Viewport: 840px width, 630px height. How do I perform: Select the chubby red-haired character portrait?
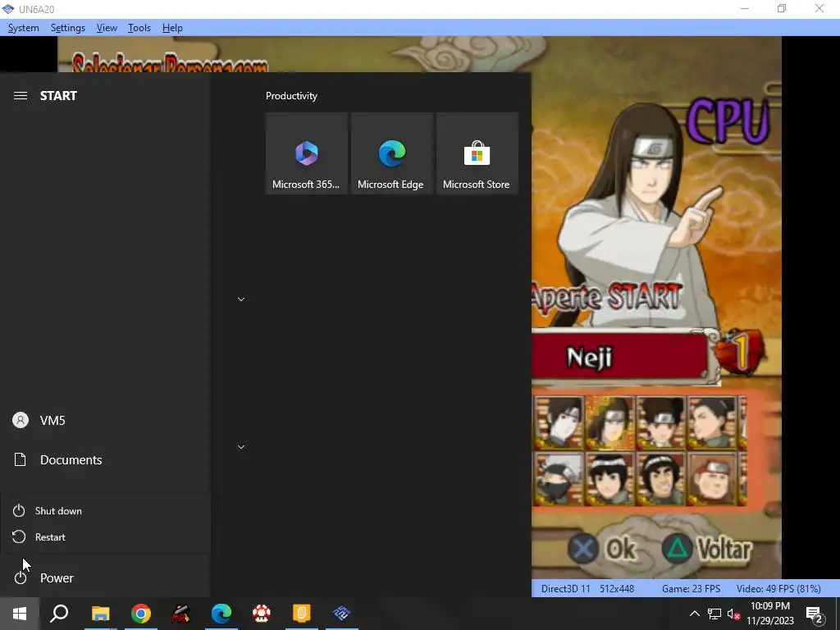[x=713, y=479]
